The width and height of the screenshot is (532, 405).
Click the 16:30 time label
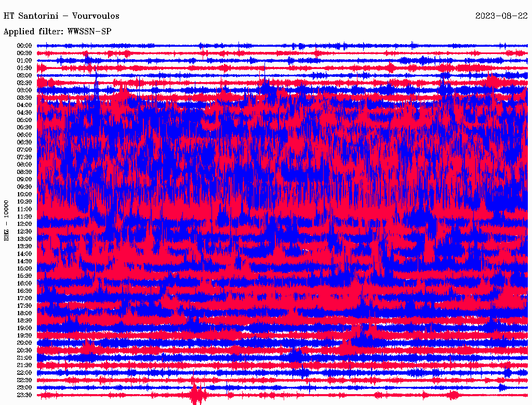point(24,291)
